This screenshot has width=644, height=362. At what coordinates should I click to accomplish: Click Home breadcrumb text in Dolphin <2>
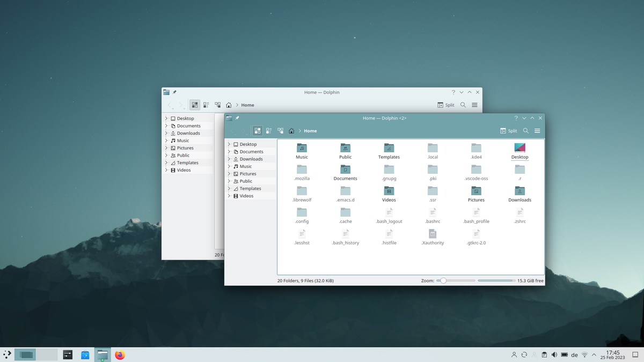(x=310, y=131)
